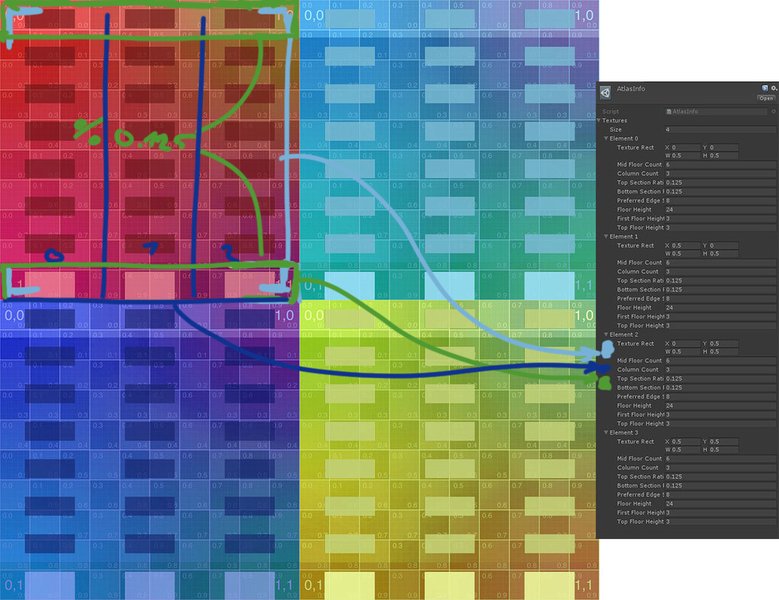Viewport: 779px width, 600px height.
Task: Edit Element 1 Preferred Edge field
Action: click(720, 299)
